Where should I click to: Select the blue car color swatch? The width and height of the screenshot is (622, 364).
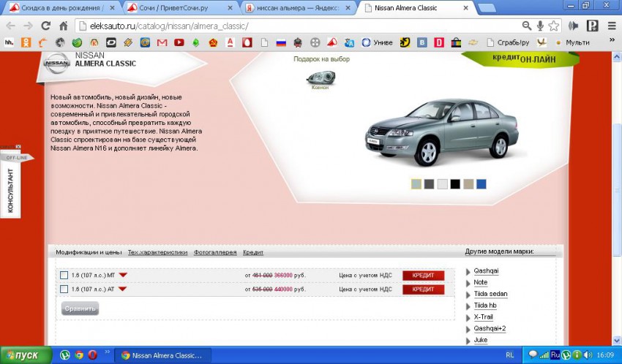481,184
